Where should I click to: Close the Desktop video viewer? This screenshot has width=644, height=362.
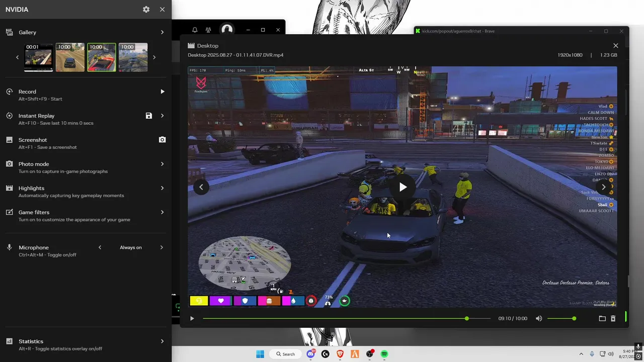tap(615, 46)
